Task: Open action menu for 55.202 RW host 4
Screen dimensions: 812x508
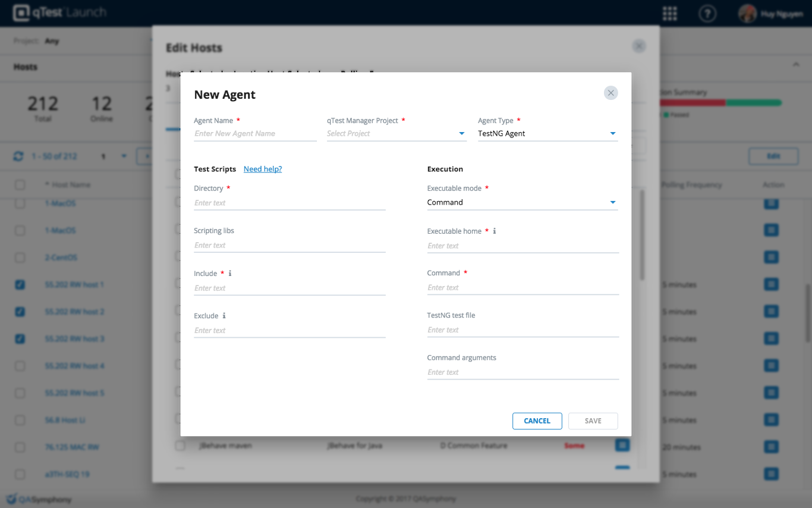Action: (771, 366)
